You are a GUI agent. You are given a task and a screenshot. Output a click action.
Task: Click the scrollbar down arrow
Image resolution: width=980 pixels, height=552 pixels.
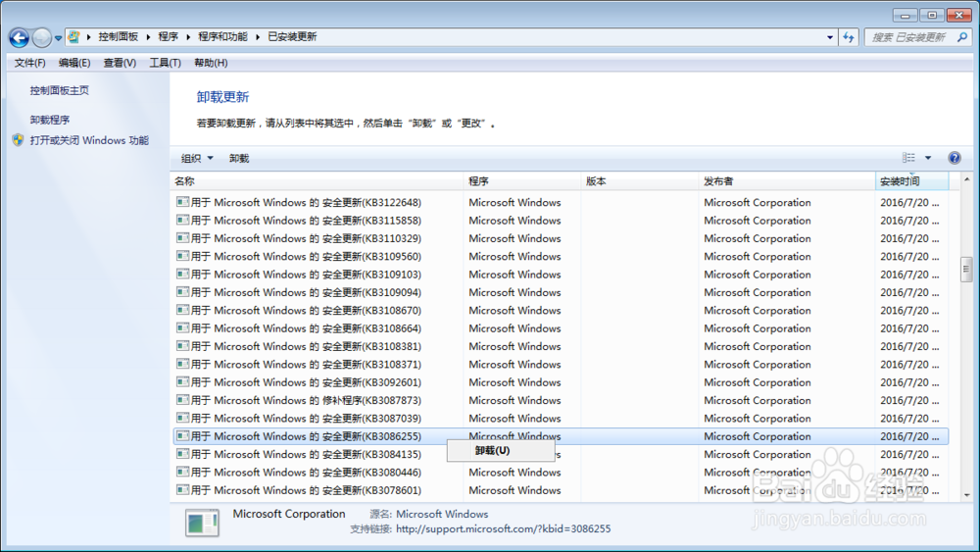[x=966, y=495]
